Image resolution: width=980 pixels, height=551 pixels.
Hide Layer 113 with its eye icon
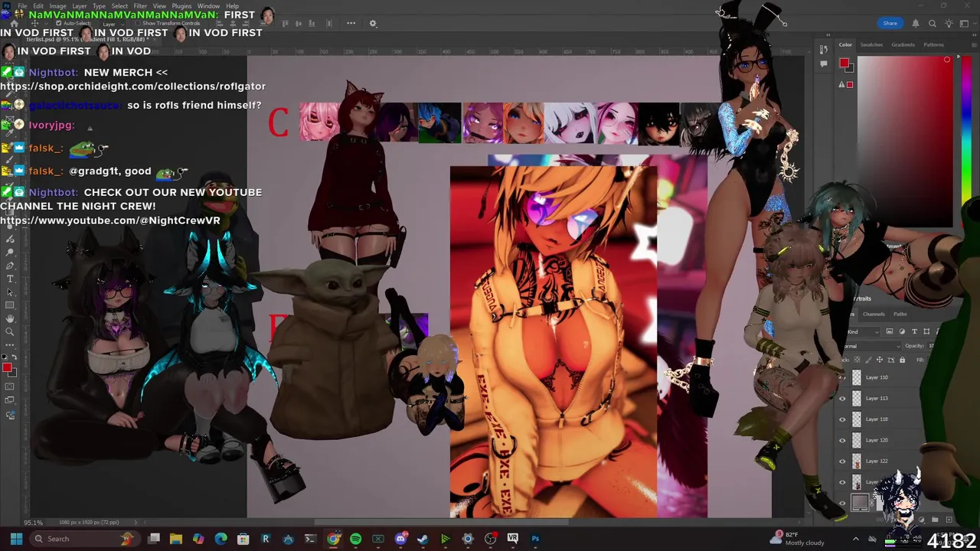click(842, 398)
